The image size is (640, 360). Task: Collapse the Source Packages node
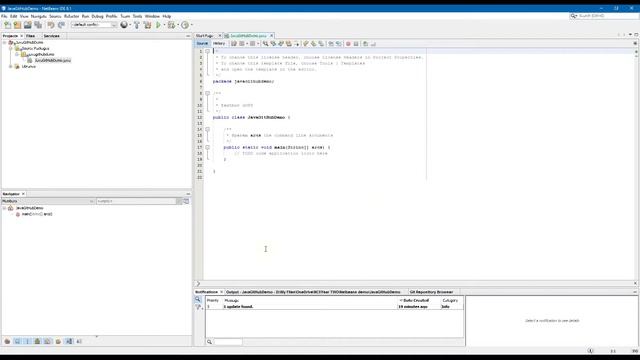click(11, 48)
